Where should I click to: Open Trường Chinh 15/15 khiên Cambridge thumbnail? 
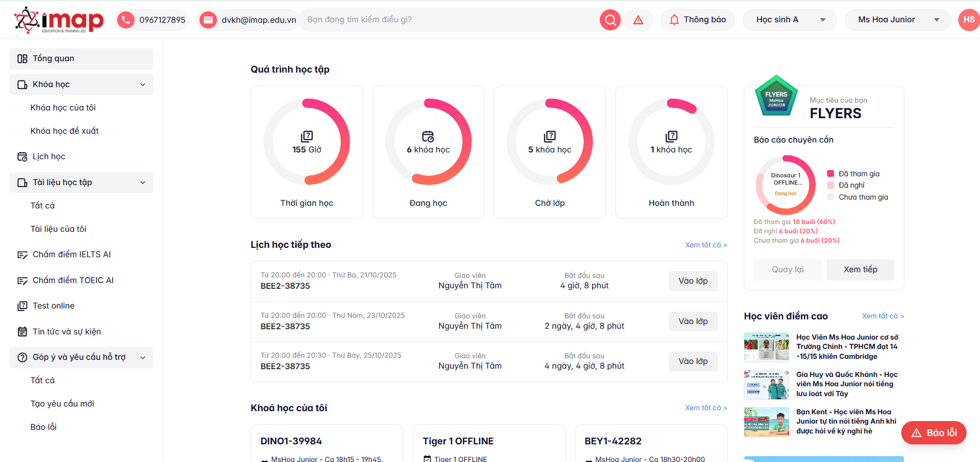click(x=767, y=347)
